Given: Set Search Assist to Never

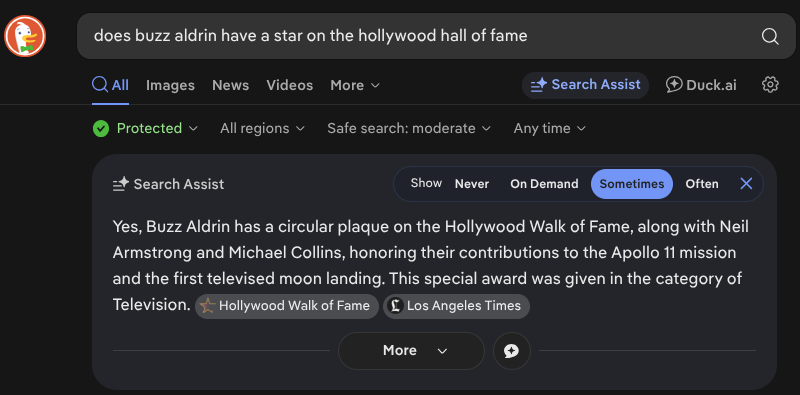Looking at the screenshot, I should point(472,184).
